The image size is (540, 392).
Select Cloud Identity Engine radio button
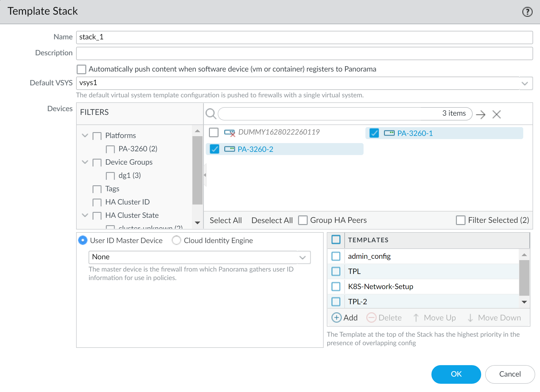pos(176,240)
